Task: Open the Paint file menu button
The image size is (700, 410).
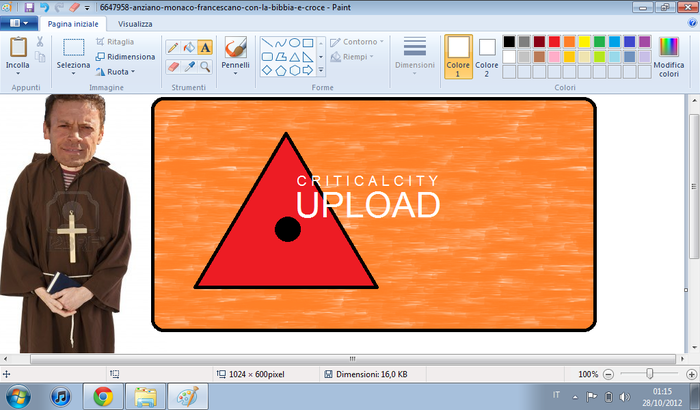Action: tap(18, 23)
